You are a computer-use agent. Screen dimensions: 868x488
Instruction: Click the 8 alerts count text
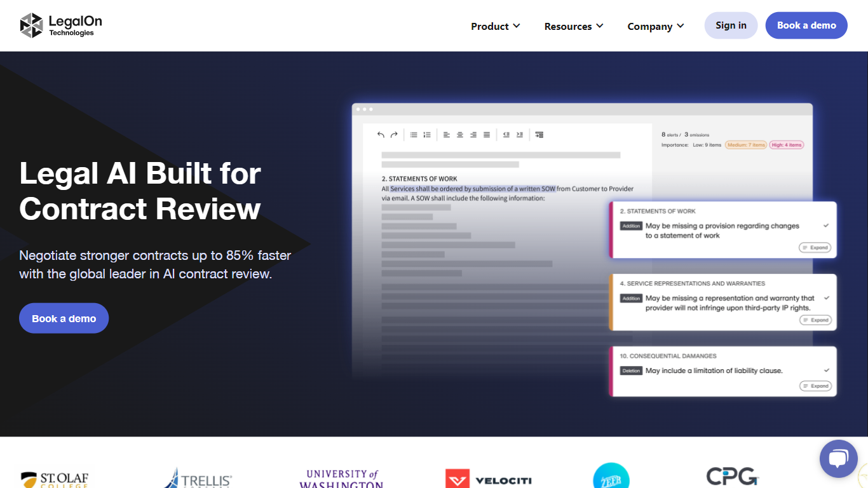671,135
